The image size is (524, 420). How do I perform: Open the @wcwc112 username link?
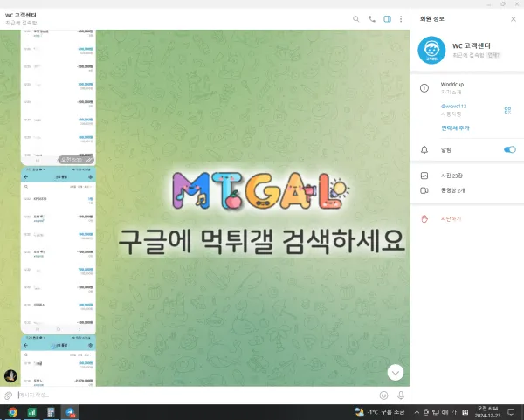(x=453, y=106)
